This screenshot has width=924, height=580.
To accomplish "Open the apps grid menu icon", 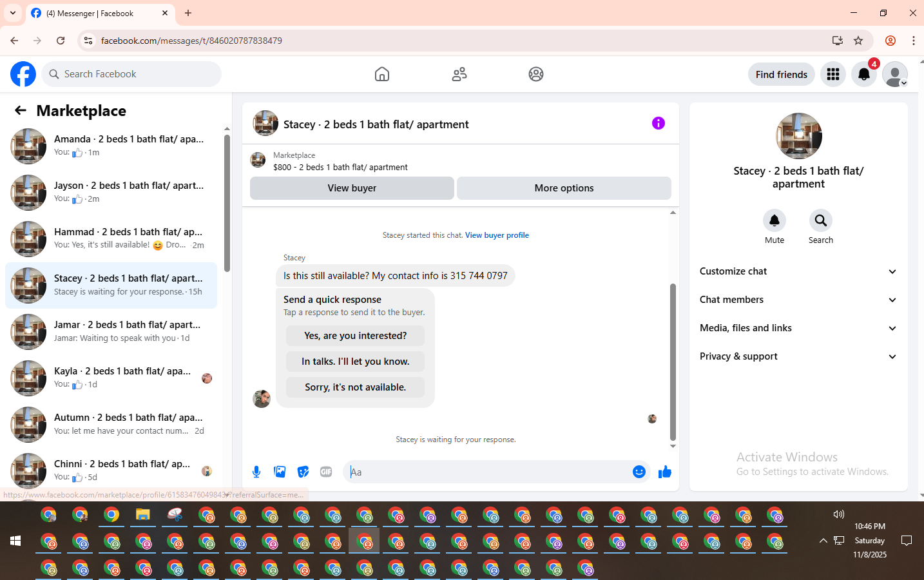I will click(x=833, y=74).
